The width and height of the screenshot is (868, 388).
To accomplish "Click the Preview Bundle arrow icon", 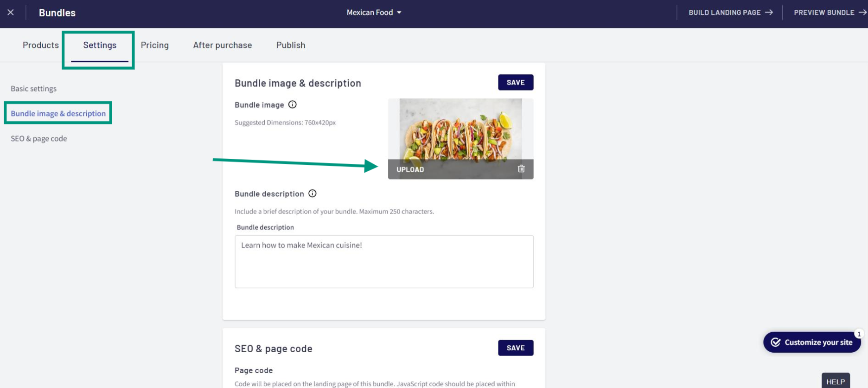I will click(862, 13).
